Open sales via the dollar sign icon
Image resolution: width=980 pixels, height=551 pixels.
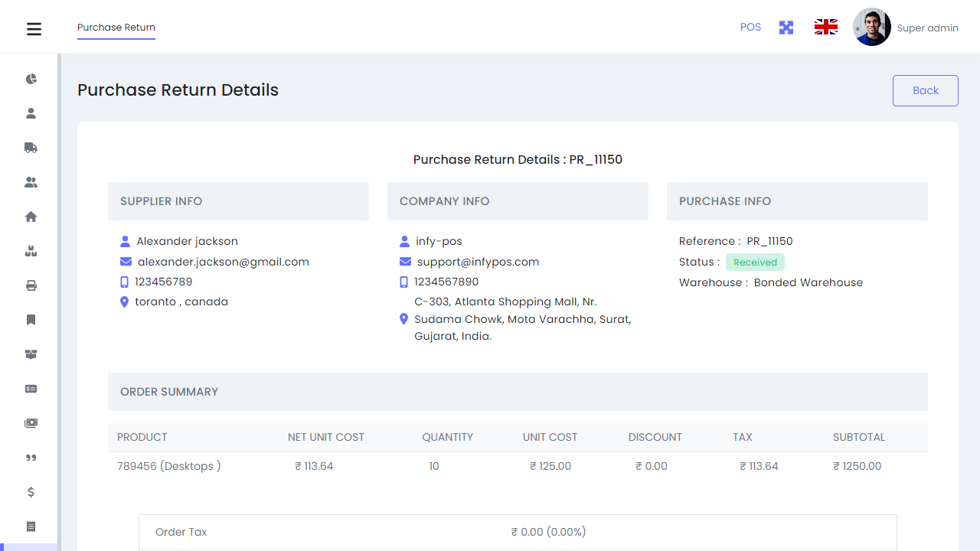pos(31,492)
